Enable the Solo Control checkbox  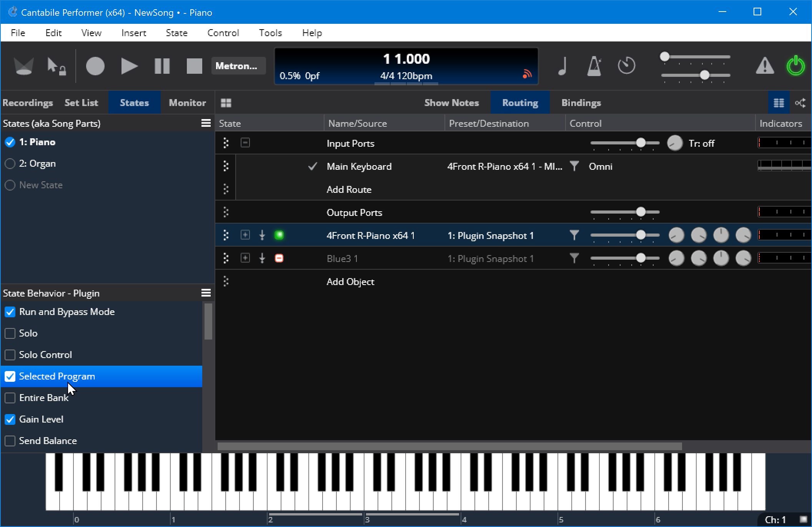[10, 355]
